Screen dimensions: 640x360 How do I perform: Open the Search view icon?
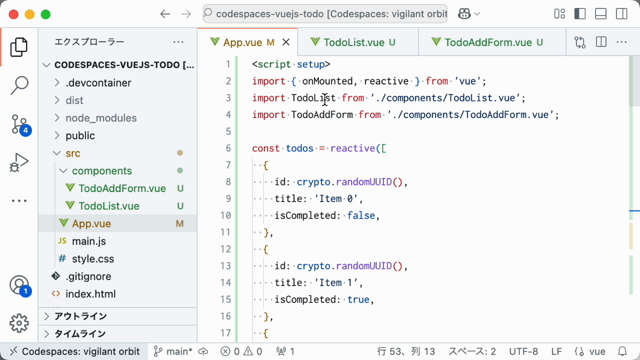pyautogui.click(x=19, y=85)
